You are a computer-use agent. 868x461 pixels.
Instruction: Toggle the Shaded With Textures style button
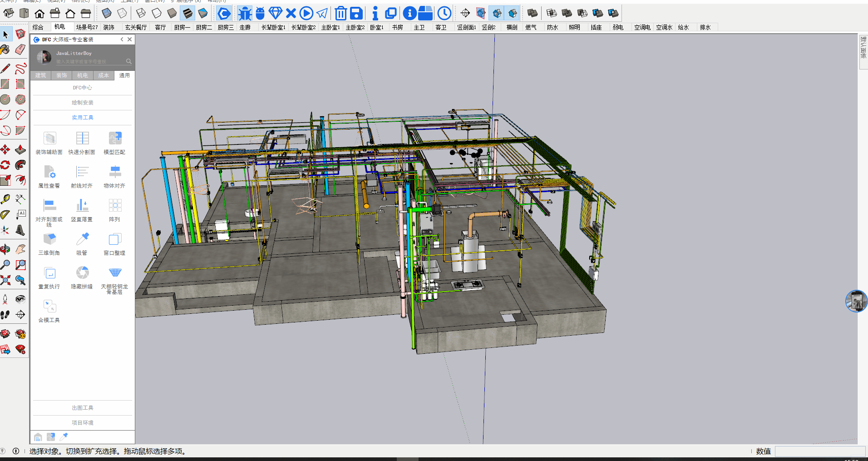click(x=187, y=14)
